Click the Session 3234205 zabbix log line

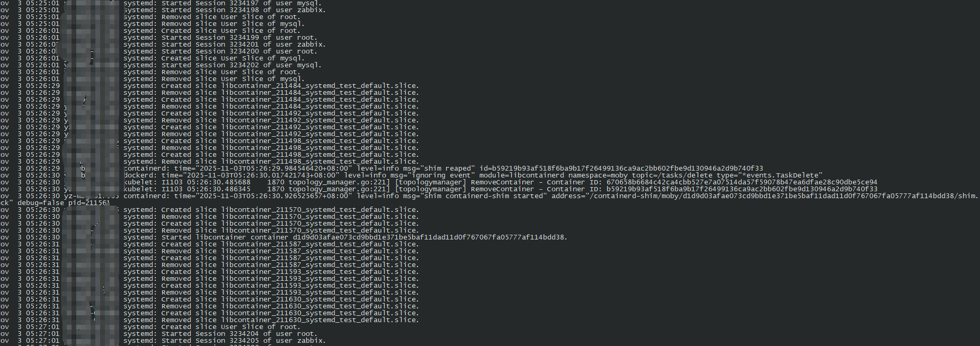tap(225, 341)
